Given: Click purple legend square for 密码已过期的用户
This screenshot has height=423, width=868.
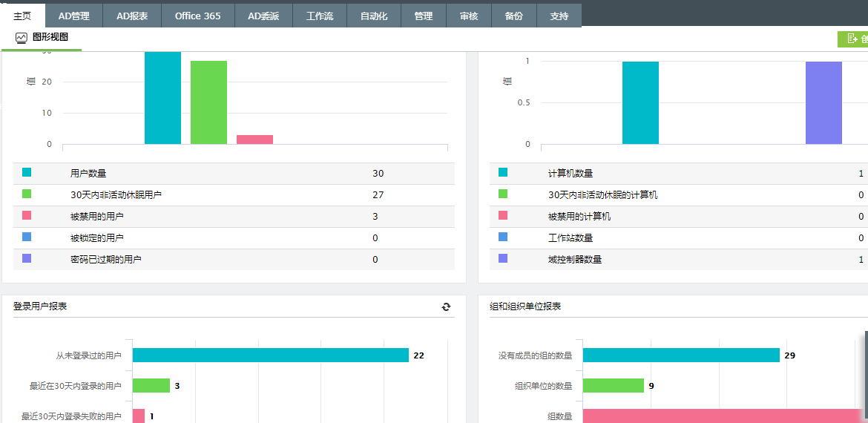Looking at the screenshot, I should 27,258.
